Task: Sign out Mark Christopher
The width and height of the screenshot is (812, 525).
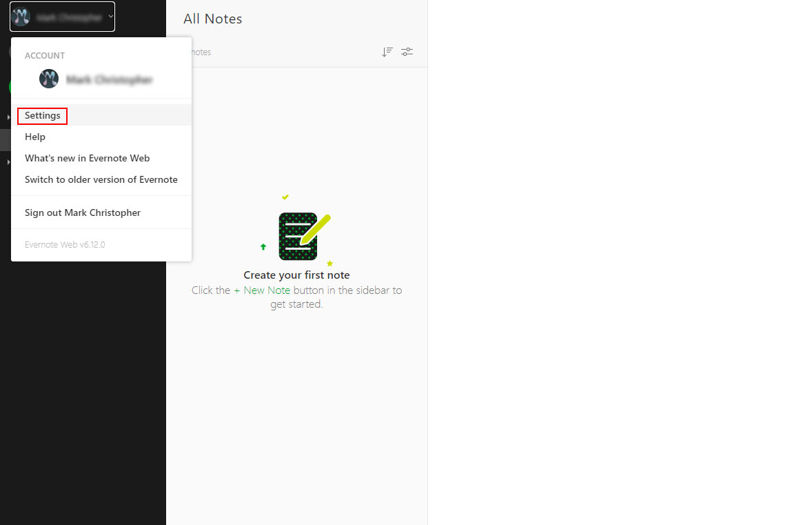Action: point(101,212)
